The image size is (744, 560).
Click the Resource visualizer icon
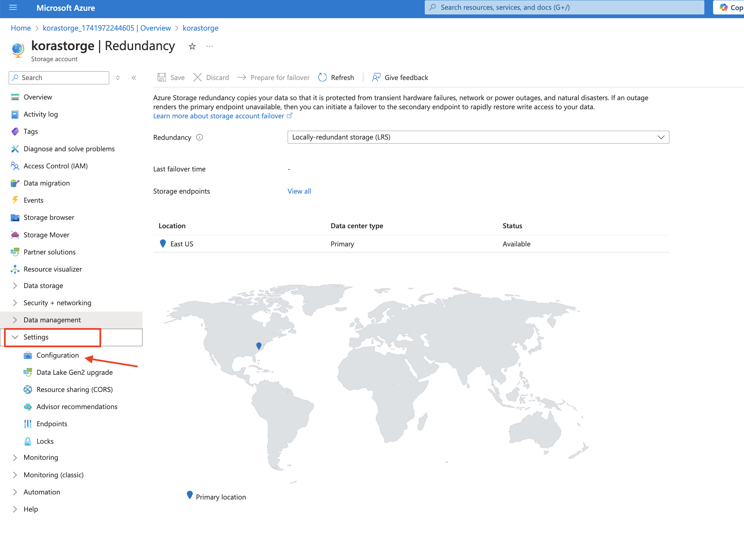pyautogui.click(x=15, y=269)
